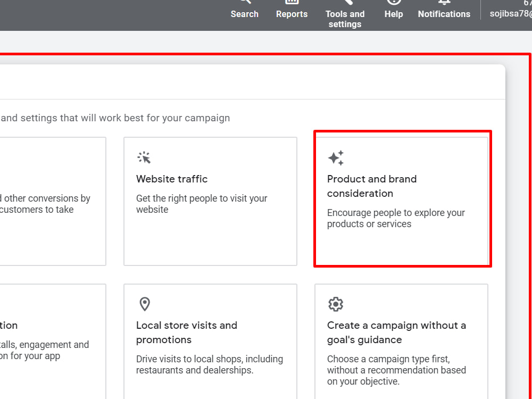Click 'Drive visits to local shops' description
Viewport: 532px width, 399px height.
209,364
